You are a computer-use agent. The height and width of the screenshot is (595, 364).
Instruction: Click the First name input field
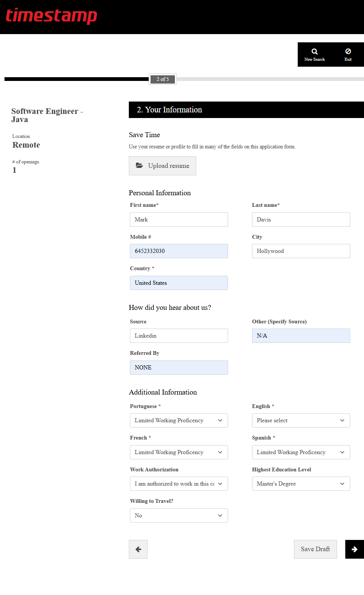179,220
